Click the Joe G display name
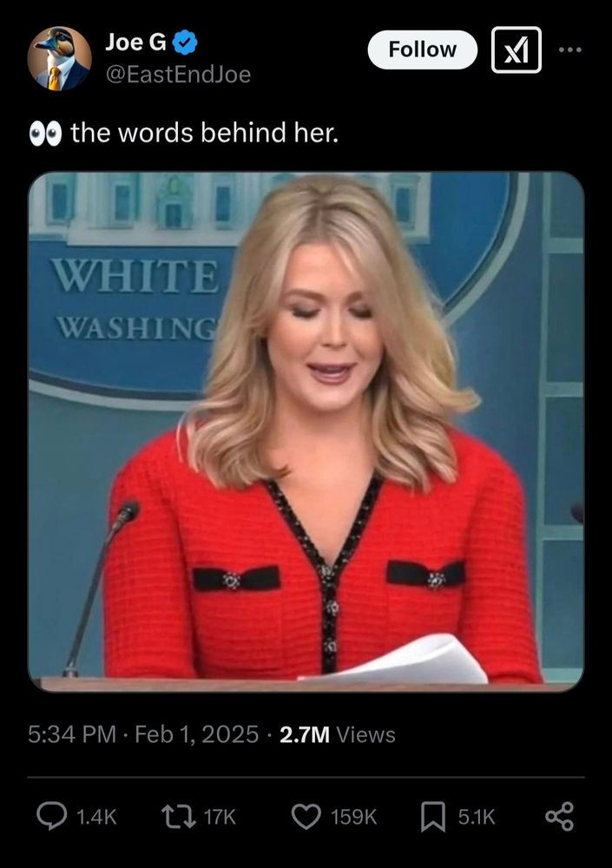 tap(135, 42)
